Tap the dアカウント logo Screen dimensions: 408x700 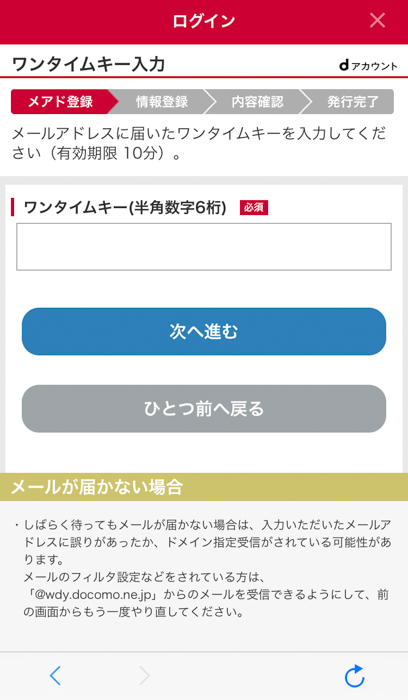click(368, 66)
